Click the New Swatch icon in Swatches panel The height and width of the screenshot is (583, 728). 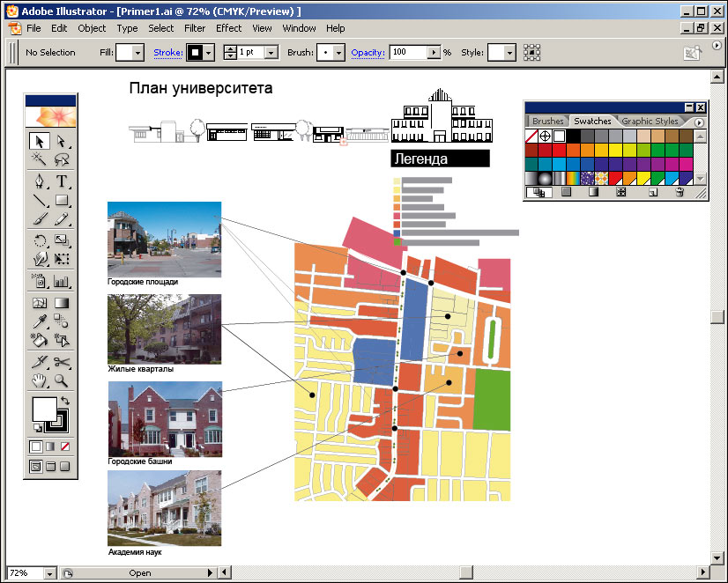point(653,192)
